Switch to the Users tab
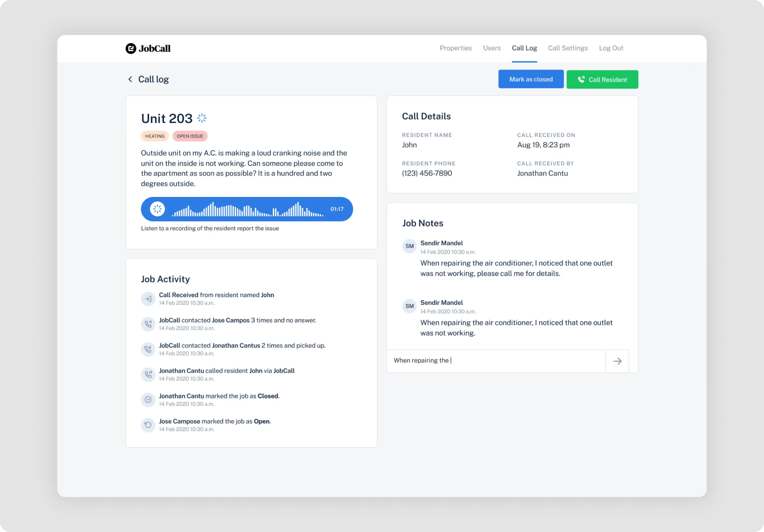 492,48
